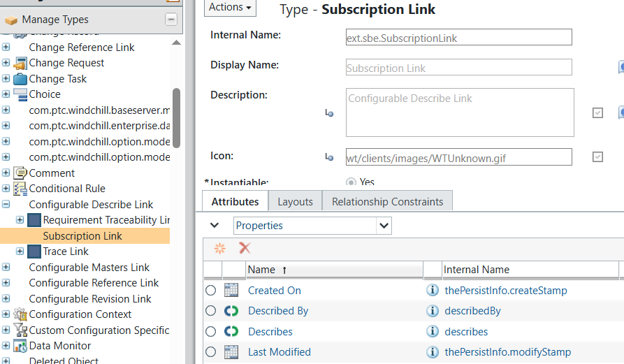Select the Yes radio for Instantiable
The image size is (624, 364).
(351, 182)
